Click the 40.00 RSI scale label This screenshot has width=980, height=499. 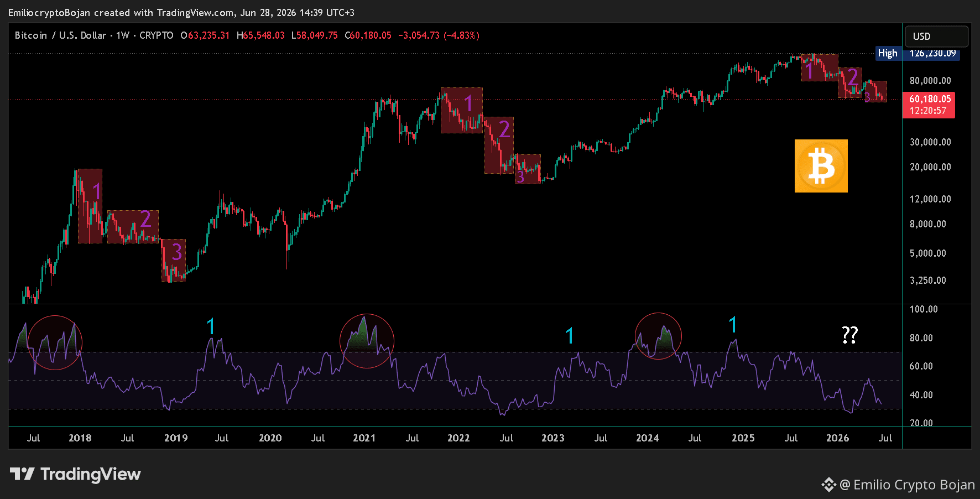click(x=921, y=395)
